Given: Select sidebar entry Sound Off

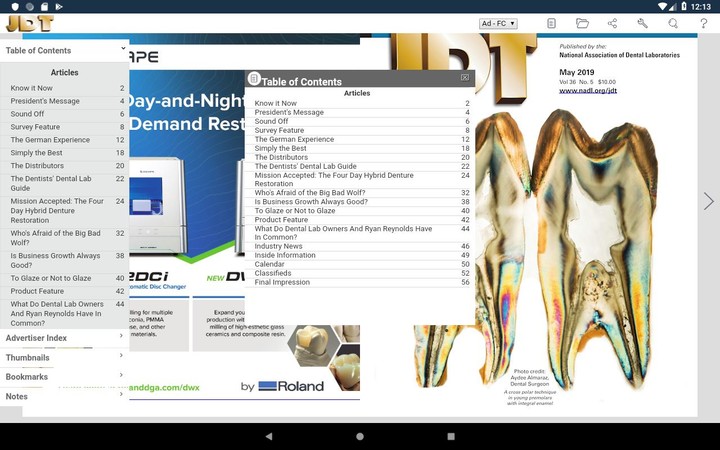Looking at the screenshot, I should click(67, 114).
